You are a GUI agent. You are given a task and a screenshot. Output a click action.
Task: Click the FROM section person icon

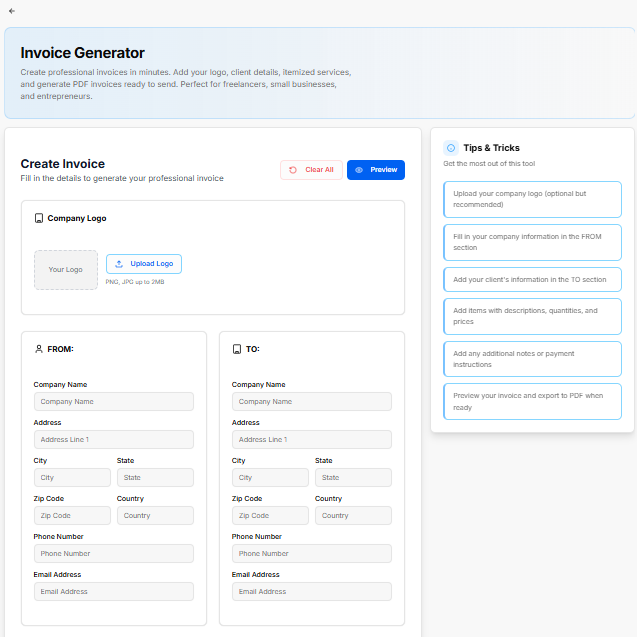(x=39, y=349)
